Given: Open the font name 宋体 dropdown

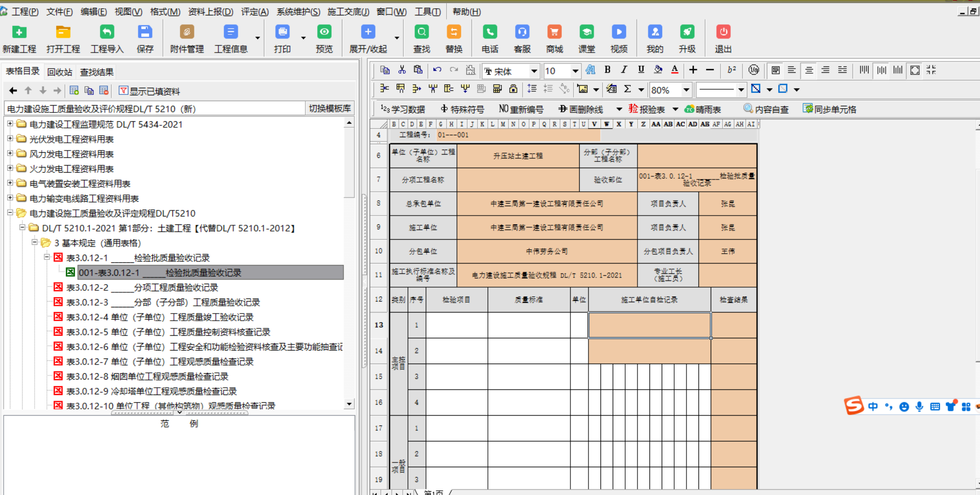Looking at the screenshot, I should click(534, 71).
